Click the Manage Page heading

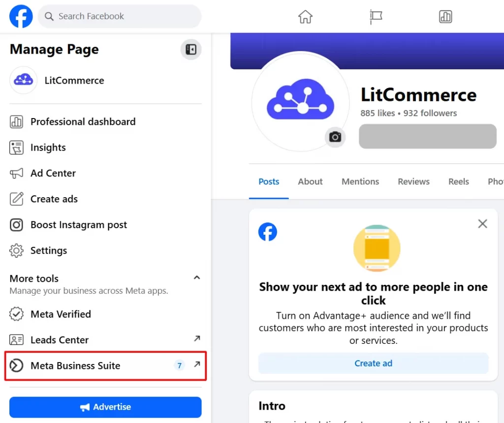click(54, 50)
